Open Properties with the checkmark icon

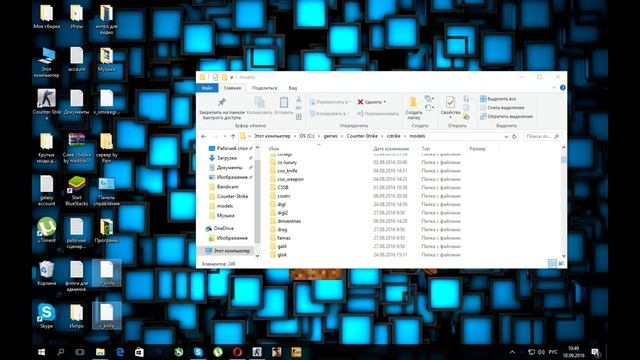450,102
